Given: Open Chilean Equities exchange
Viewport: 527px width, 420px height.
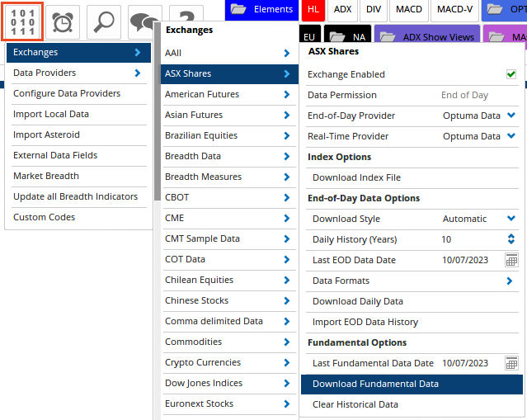Looking at the screenshot, I should click(x=229, y=280).
